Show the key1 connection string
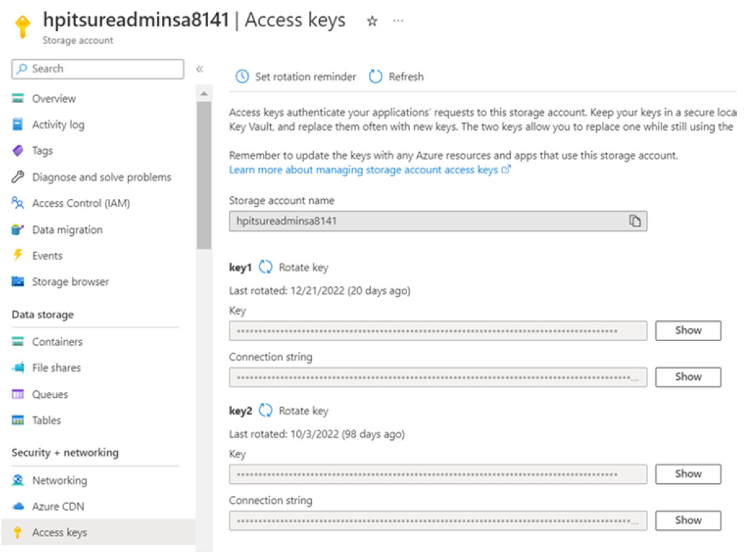The width and height of the screenshot is (756, 557). coord(686,377)
